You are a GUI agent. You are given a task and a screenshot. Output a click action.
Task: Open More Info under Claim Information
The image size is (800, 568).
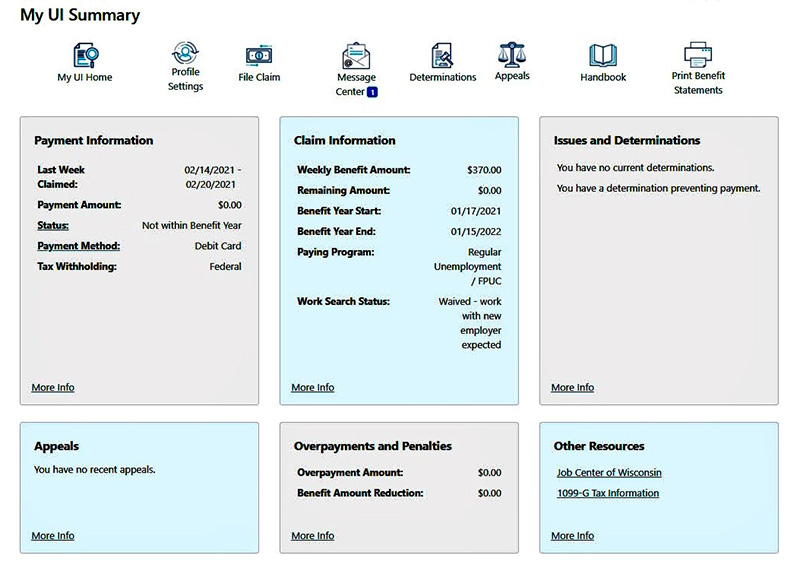coord(313,388)
